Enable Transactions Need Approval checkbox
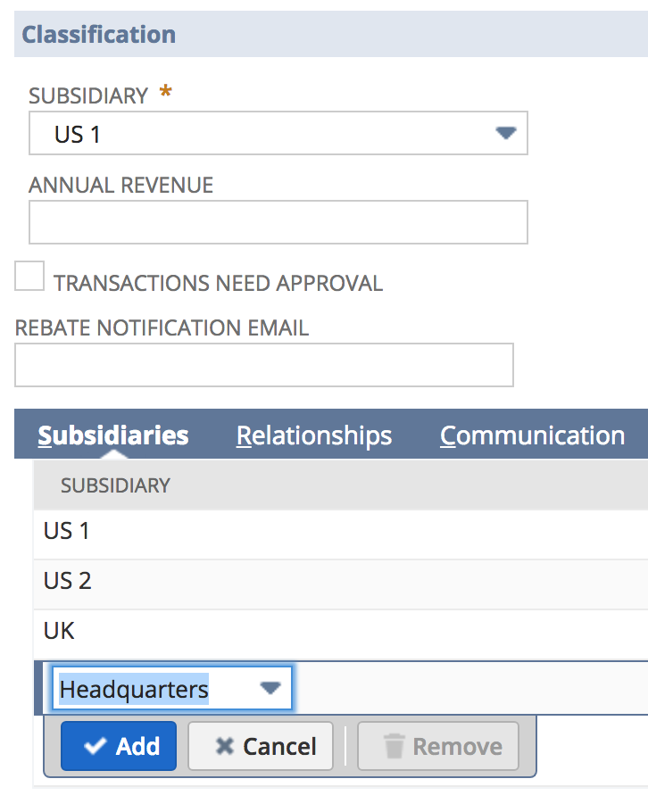Screen dimensions: 648x812 pos(29,276)
